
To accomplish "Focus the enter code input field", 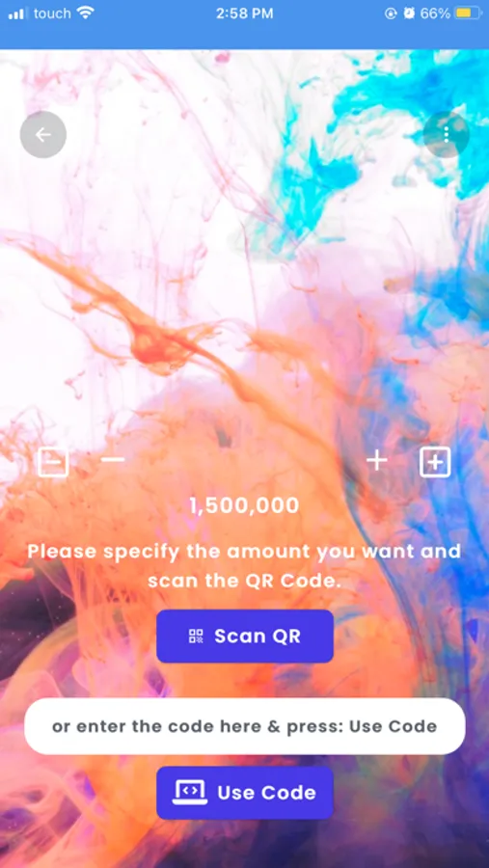I will pyautogui.click(x=245, y=725).
